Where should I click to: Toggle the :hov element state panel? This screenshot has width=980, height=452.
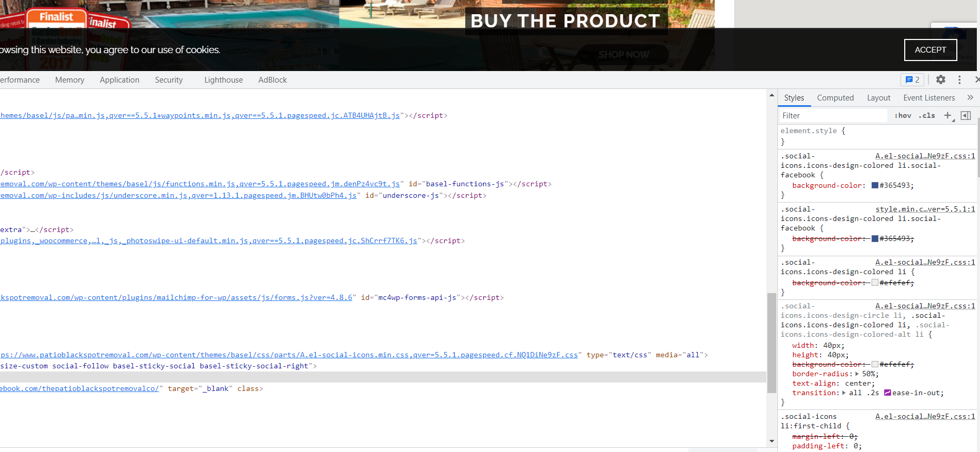point(903,116)
